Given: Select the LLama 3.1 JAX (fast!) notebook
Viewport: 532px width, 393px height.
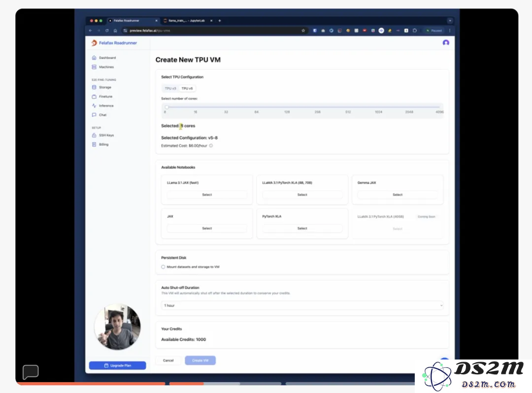Looking at the screenshot, I should tap(207, 195).
